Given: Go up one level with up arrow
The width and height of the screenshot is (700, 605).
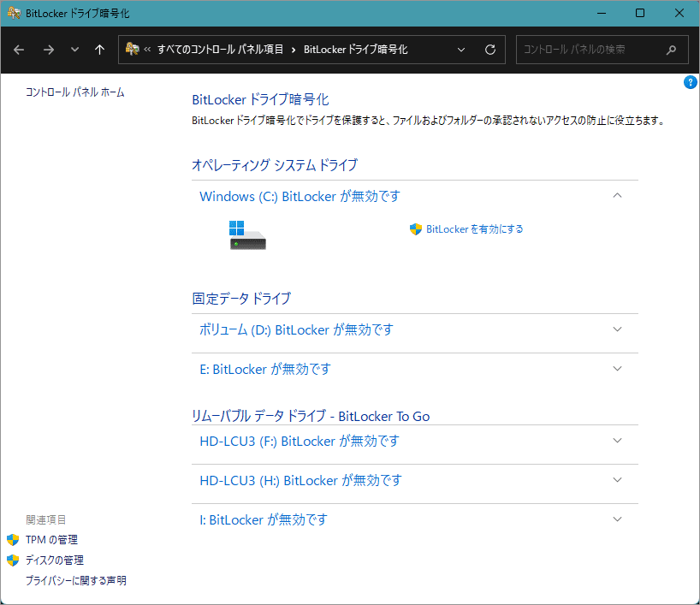Looking at the screenshot, I should 99,50.
